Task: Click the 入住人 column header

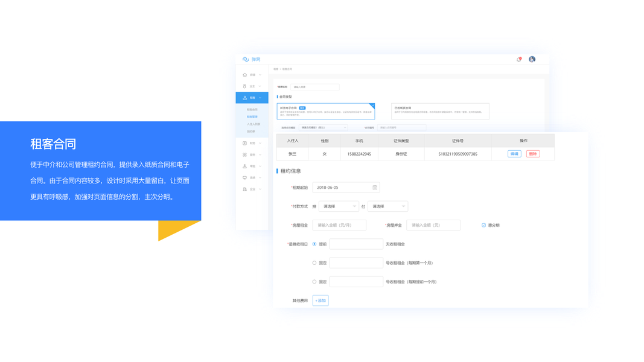Action: (293, 141)
